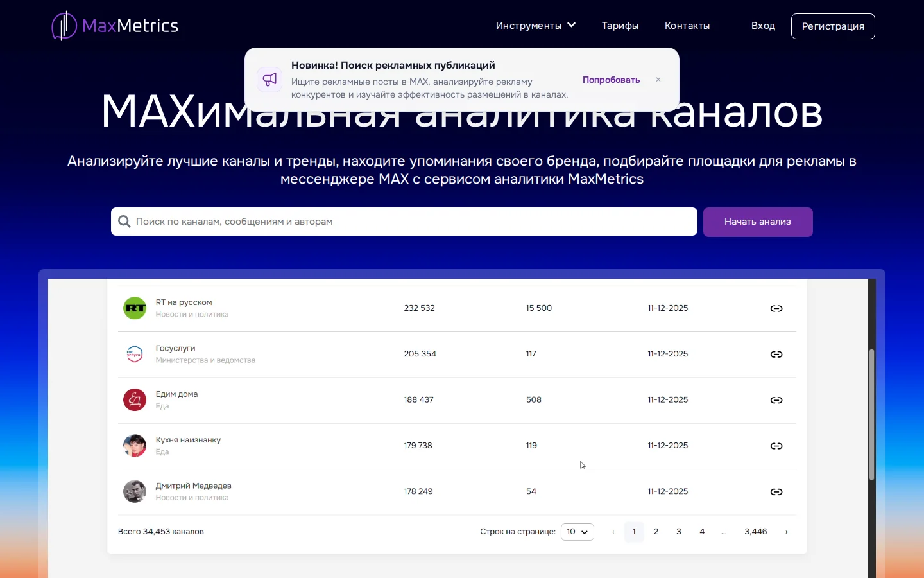The height and width of the screenshot is (578, 924).
Task: Click the date in the Госуслуги row
Action: (x=668, y=354)
